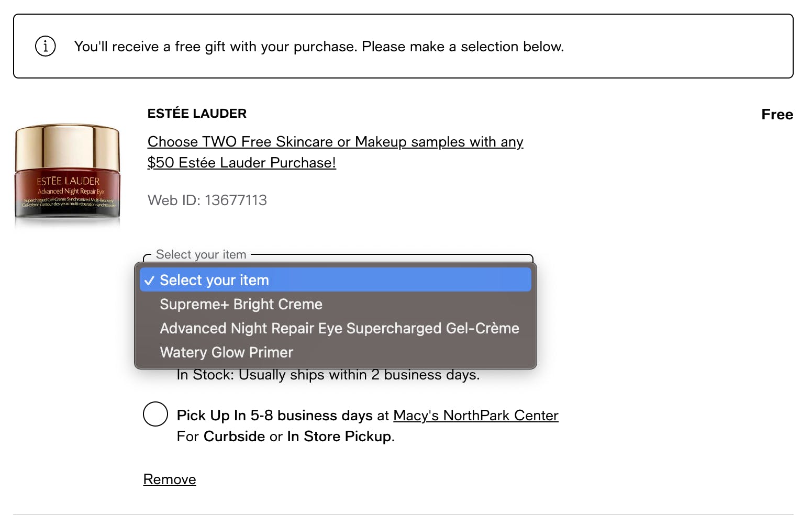Click the free gift banner message text
This screenshot has width=812, height=515.
pyautogui.click(x=319, y=47)
